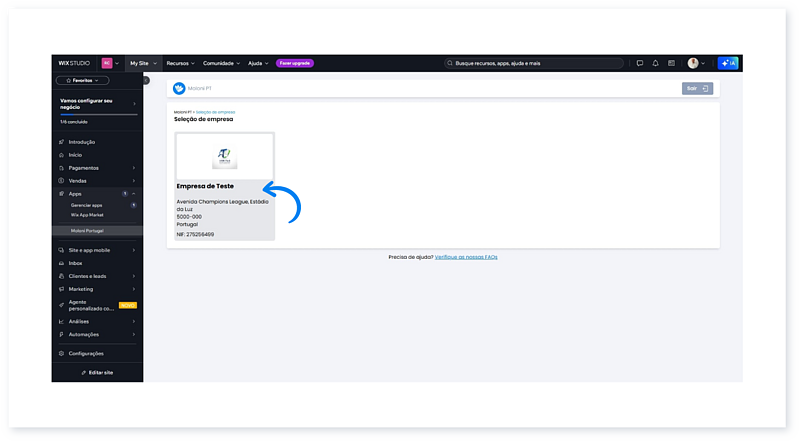This screenshot has height=442, width=800.
Task: Select the Empresa de Teste company card
Action: pos(224,186)
